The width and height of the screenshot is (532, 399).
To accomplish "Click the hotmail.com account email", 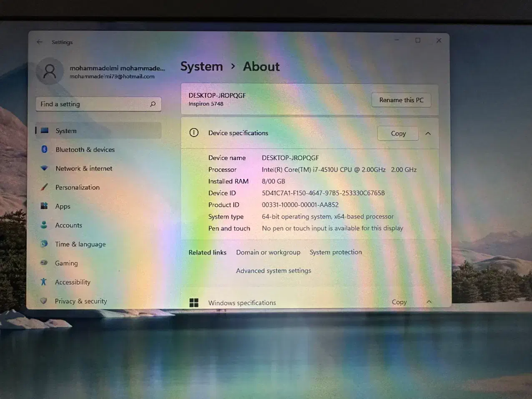I will [112, 76].
